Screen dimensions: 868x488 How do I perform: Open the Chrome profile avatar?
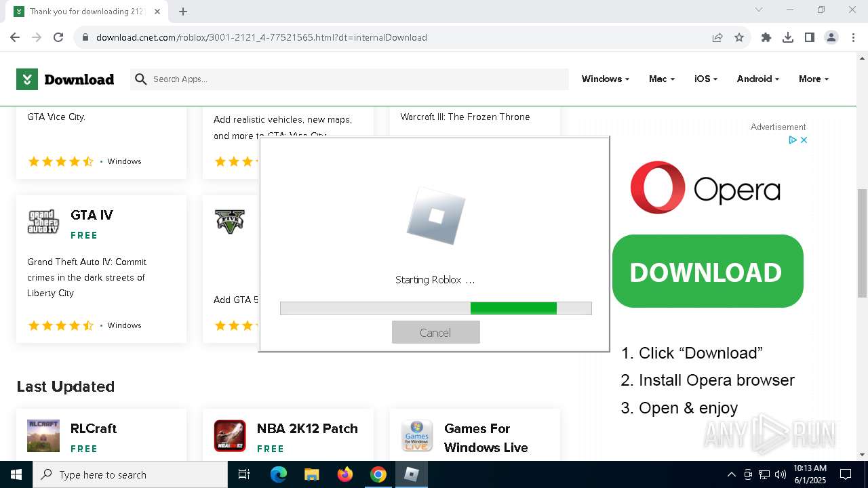pos(831,37)
